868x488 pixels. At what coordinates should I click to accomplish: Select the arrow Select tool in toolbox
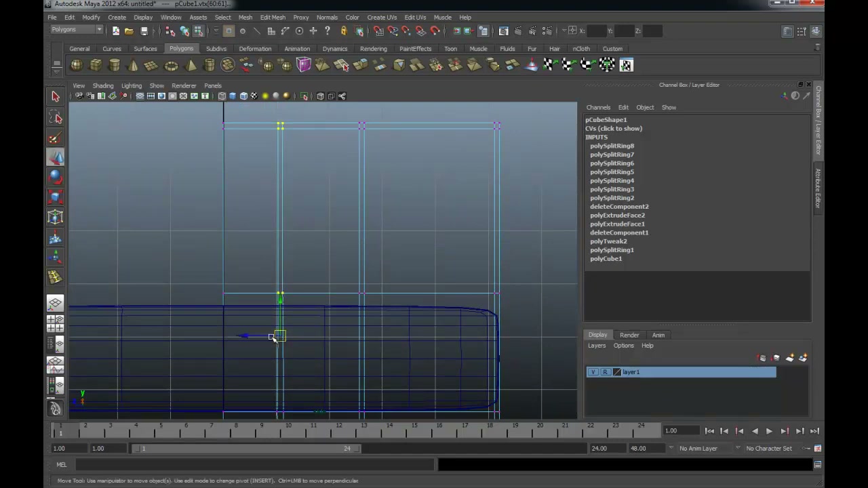56,97
